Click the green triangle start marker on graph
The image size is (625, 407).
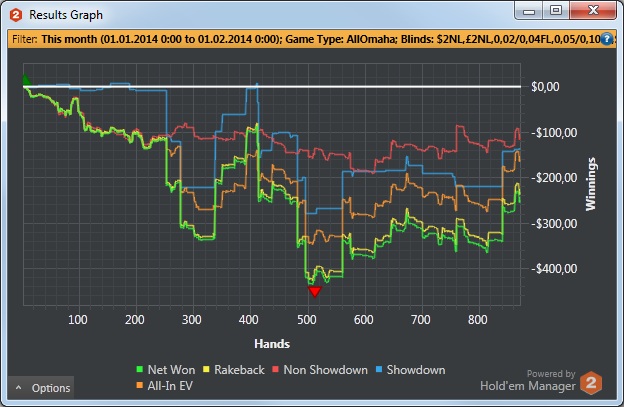click(26, 79)
